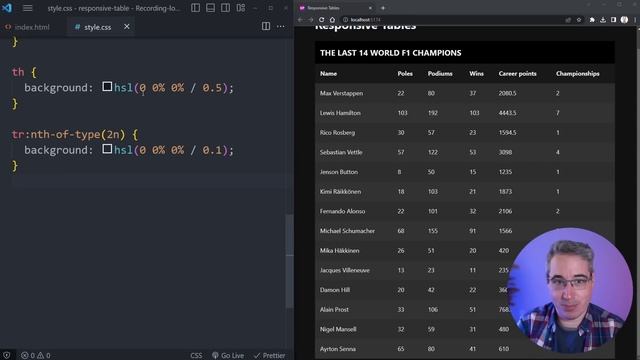Open the customize layout icon
Screen dimensions: 640x360
click(240, 8)
